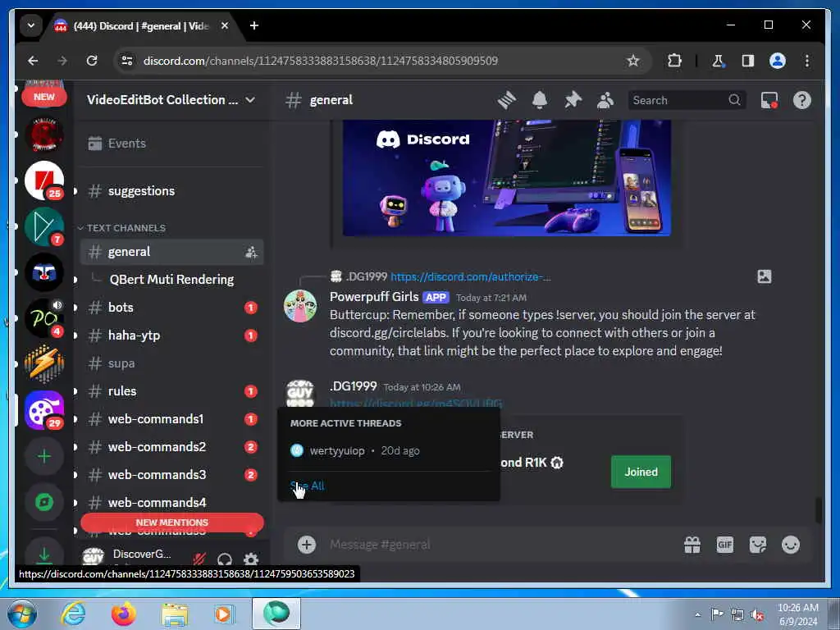Show hidden system tray icons arrow

point(697,614)
